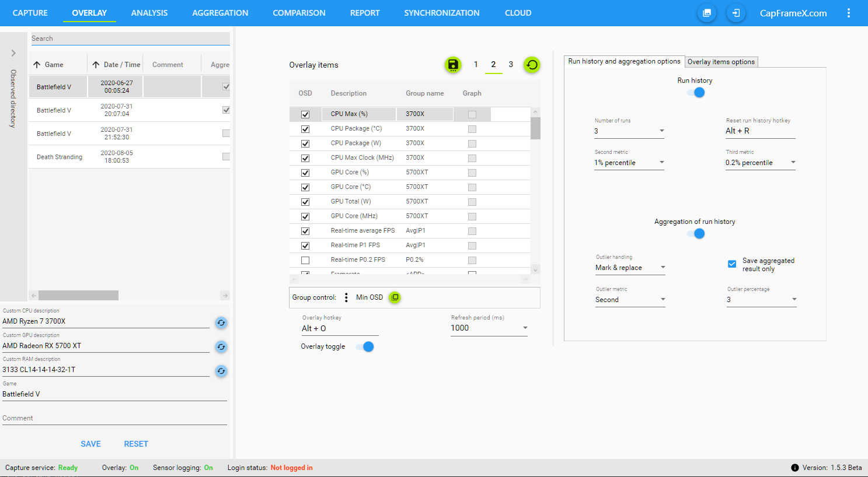Select the Overlay items options tab
The image size is (868, 477).
(x=721, y=62)
